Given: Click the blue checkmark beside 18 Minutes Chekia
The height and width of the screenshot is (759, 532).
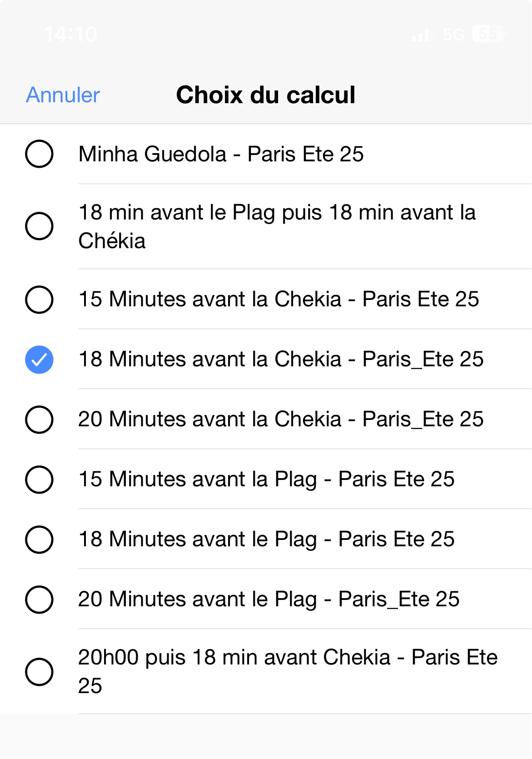Looking at the screenshot, I should [x=39, y=360].
